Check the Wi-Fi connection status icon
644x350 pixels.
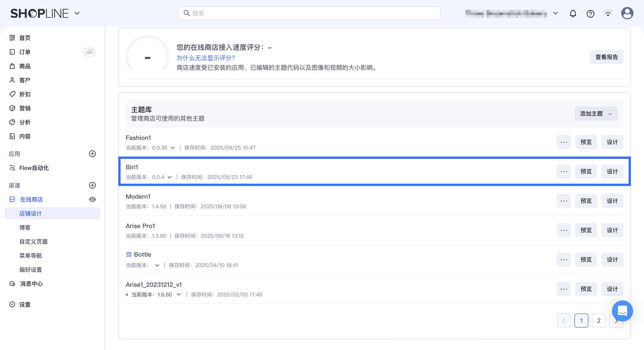pos(608,14)
